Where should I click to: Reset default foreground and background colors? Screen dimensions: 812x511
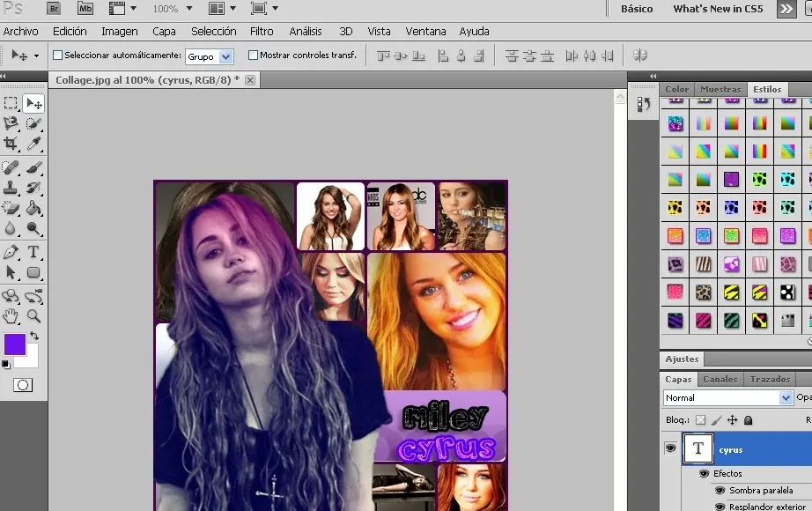5,365
